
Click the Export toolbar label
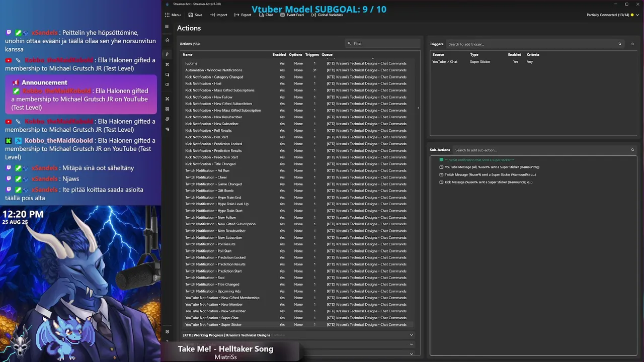coord(246,15)
